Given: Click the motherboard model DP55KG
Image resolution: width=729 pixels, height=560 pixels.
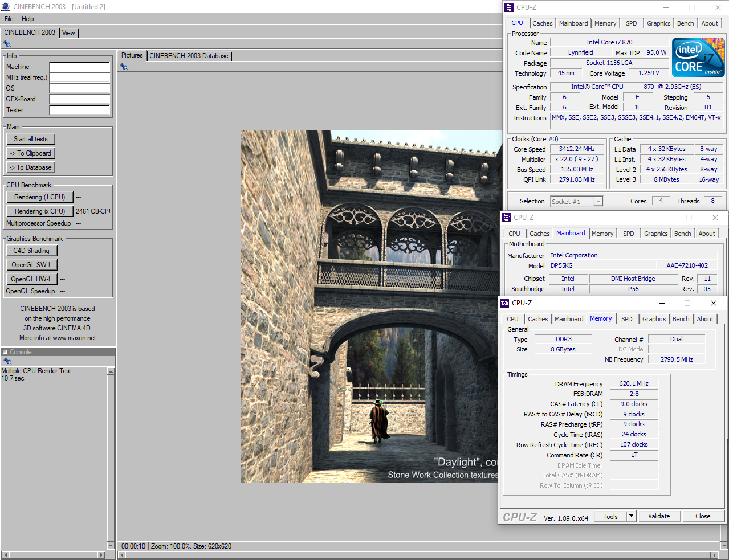Looking at the screenshot, I should coord(602,265).
